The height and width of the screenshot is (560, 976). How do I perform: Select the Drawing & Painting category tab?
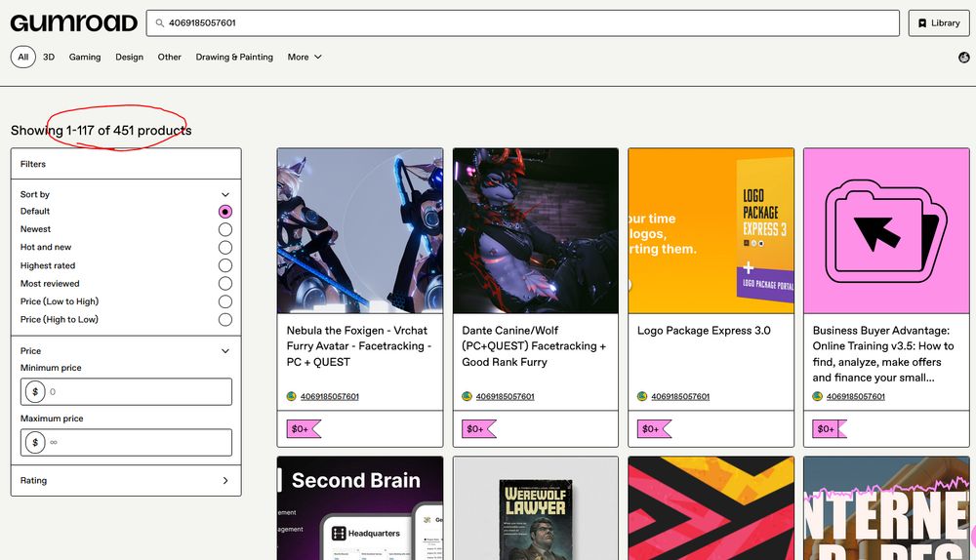click(234, 57)
